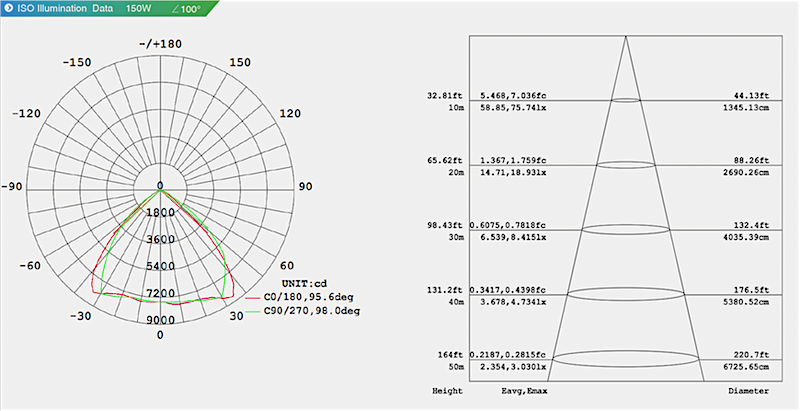Select the 1.367,1.759fc value
The image size is (800, 411).
(513, 160)
